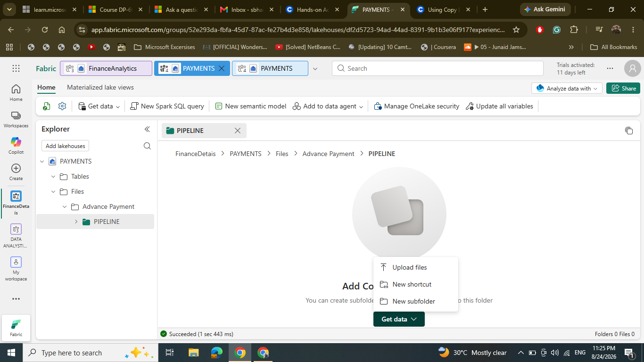Click Windows taskbar search box
This screenshot has width=644, height=362.
coord(90,353)
